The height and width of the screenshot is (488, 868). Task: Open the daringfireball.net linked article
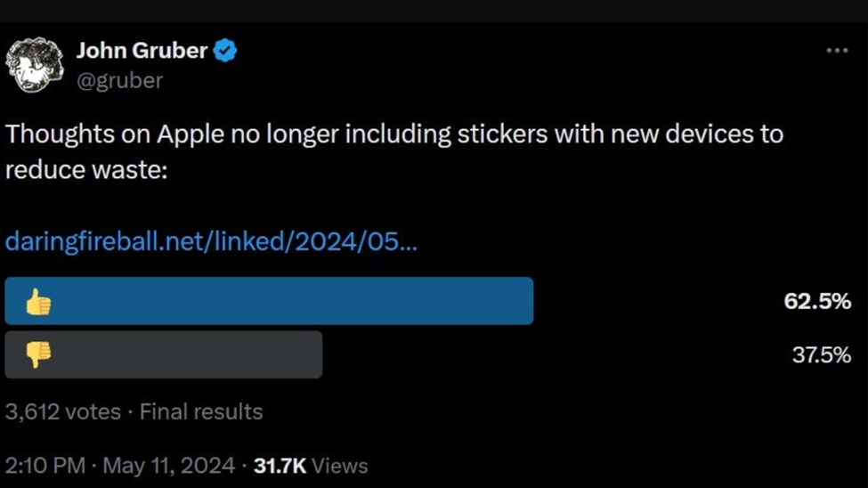pos(211,241)
